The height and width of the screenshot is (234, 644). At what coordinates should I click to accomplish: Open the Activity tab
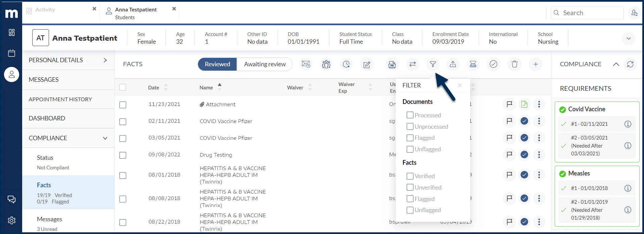tap(45, 10)
